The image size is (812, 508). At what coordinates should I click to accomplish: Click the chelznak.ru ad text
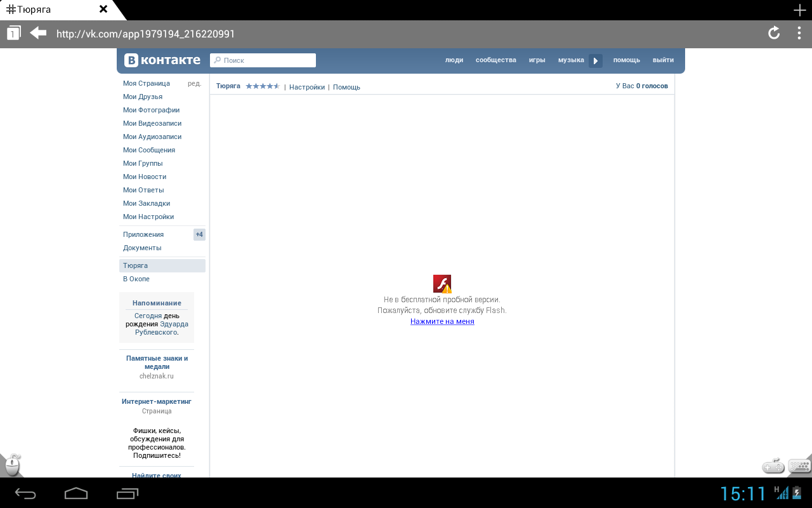point(157,376)
